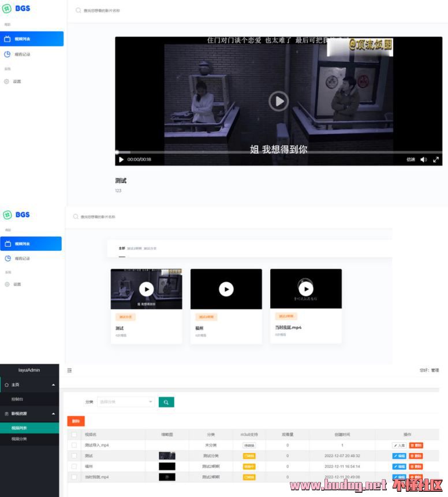
Task: Collapse the 影视资源 menu group in layuiAdmin
Action: [29, 414]
